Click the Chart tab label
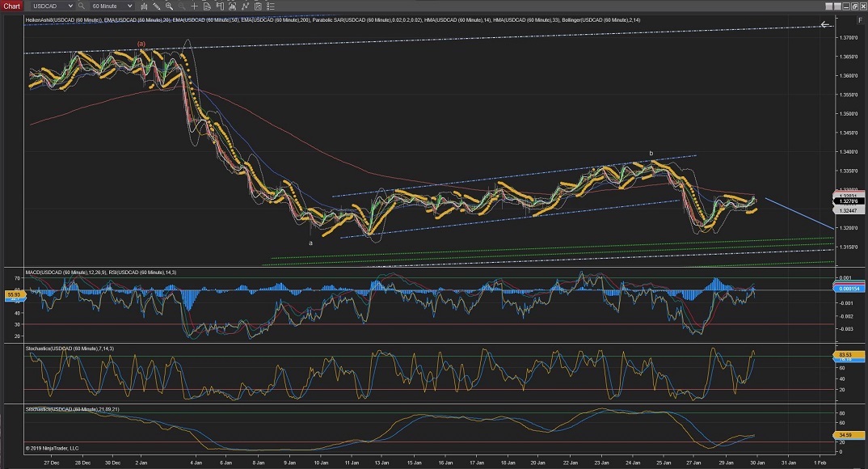This screenshot has width=868, height=469. (11, 6)
